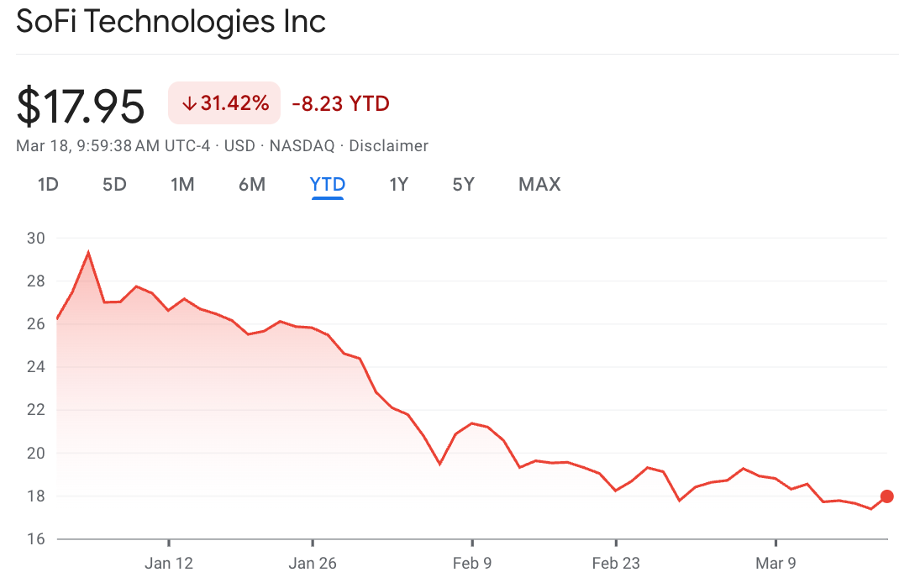899x588 pixels.
Task: Show the 1M price history
Action: pyautogui.click(x=182, y=185)
